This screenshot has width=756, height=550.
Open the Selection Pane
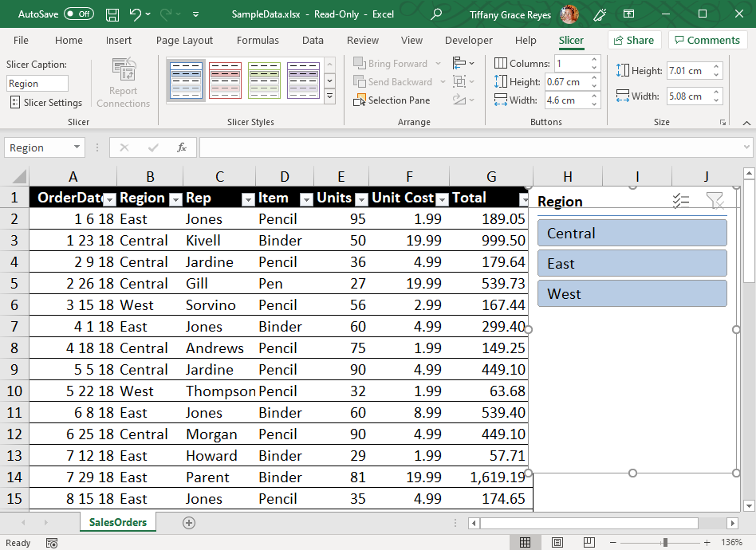(392, 100)
